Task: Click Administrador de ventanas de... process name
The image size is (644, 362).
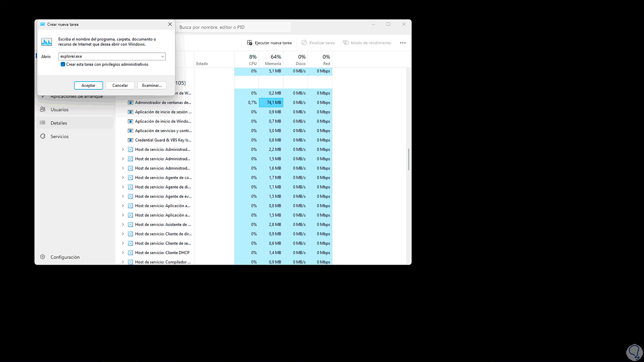Action: click(163, 103)
